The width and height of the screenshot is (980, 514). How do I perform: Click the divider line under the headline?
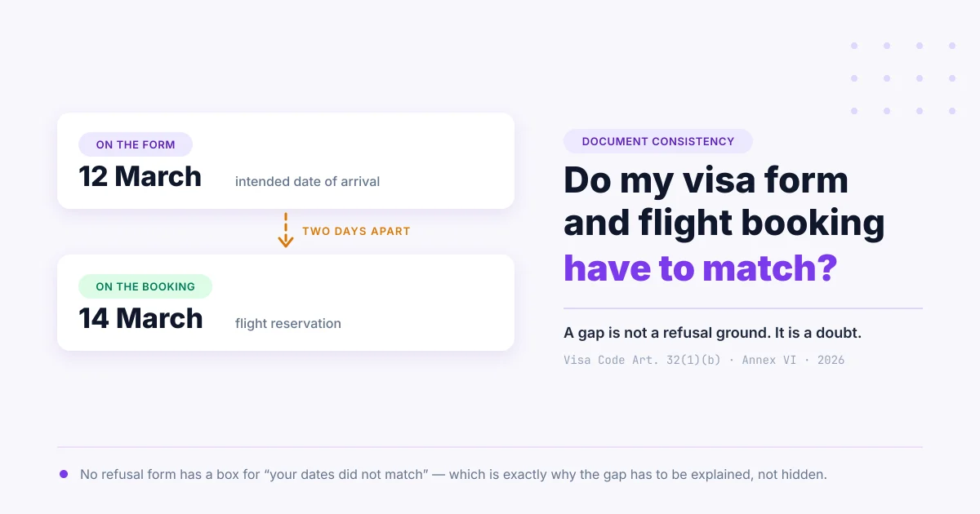[743, 308]
